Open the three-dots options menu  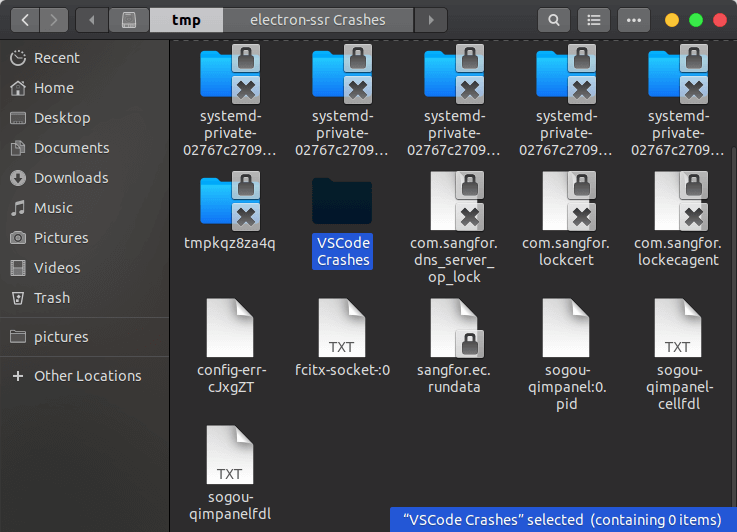click(634, 20)
